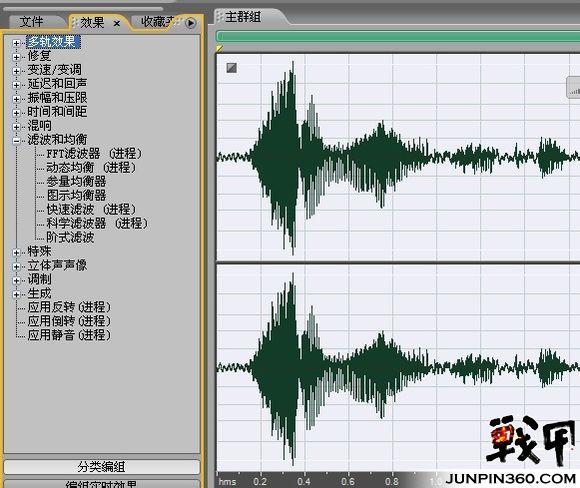Open the 收藏夹 tab
Screen dimensions: 580x488
pyautogui.click(x=157, y=22)
